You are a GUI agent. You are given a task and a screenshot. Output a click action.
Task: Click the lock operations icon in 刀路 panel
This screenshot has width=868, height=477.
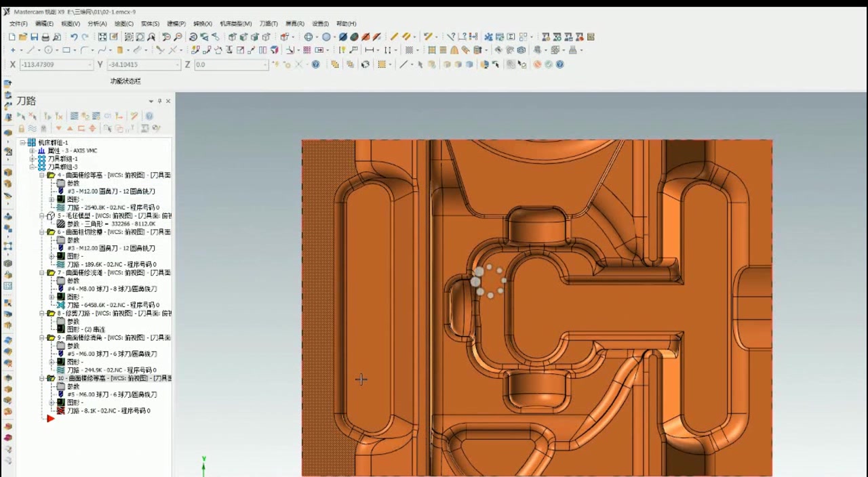coord(21,129)
